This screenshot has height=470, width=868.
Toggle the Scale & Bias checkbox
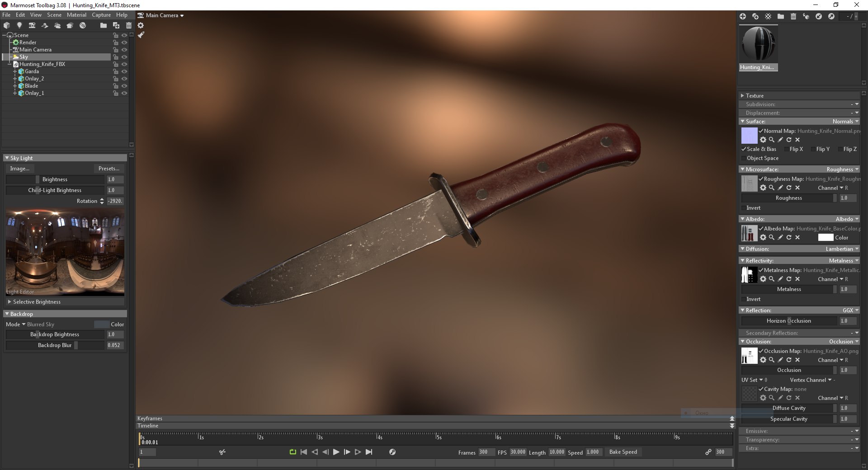744,149
